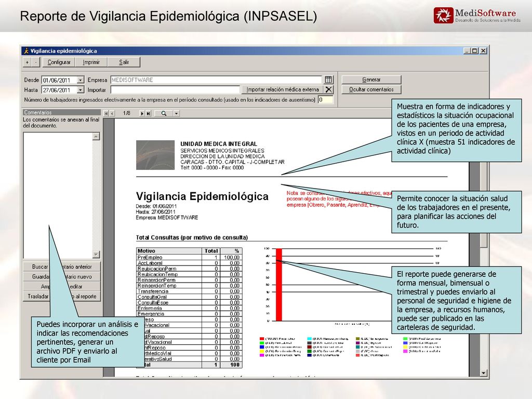Click the Empresa field showing MEDISOFTWARE
The image size is (532, 399).
coord(216,79)
